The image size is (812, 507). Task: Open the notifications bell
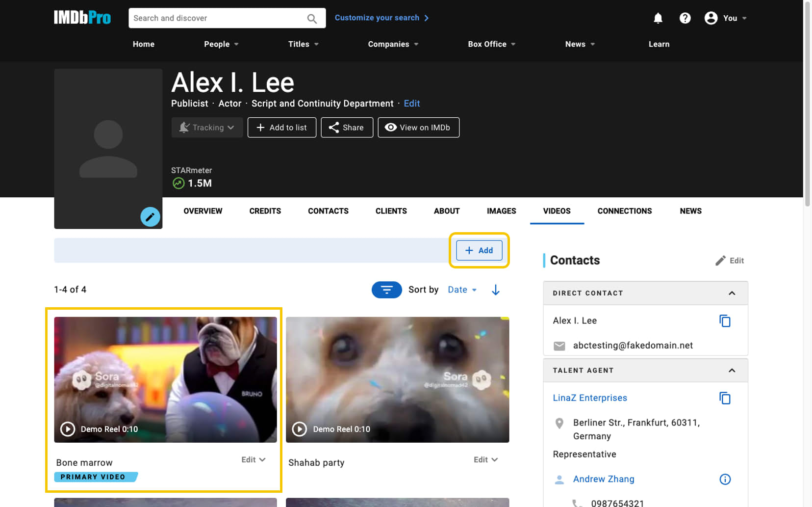point(658,18)
